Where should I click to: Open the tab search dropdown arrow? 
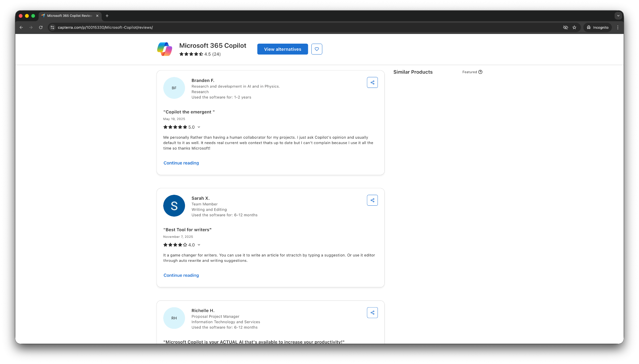coord(618,16)
